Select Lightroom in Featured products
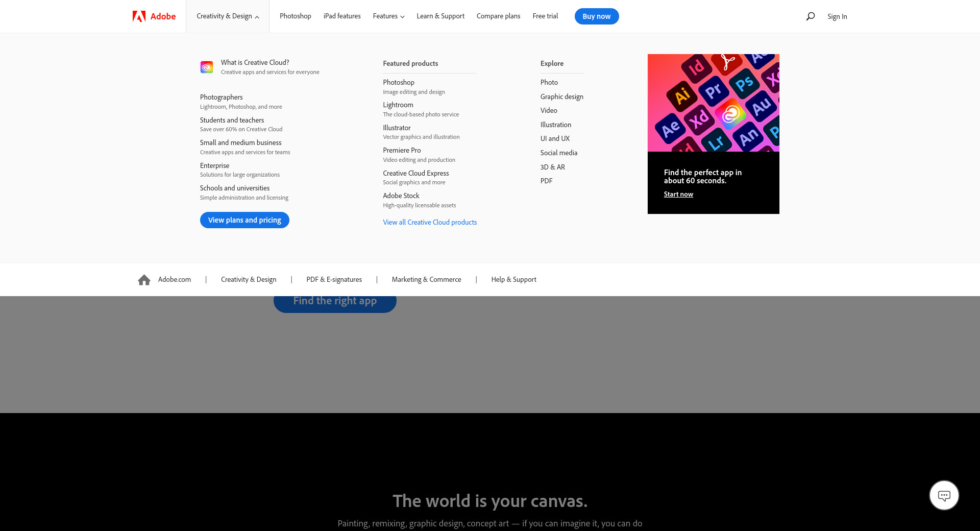 (x=398, y=105)
